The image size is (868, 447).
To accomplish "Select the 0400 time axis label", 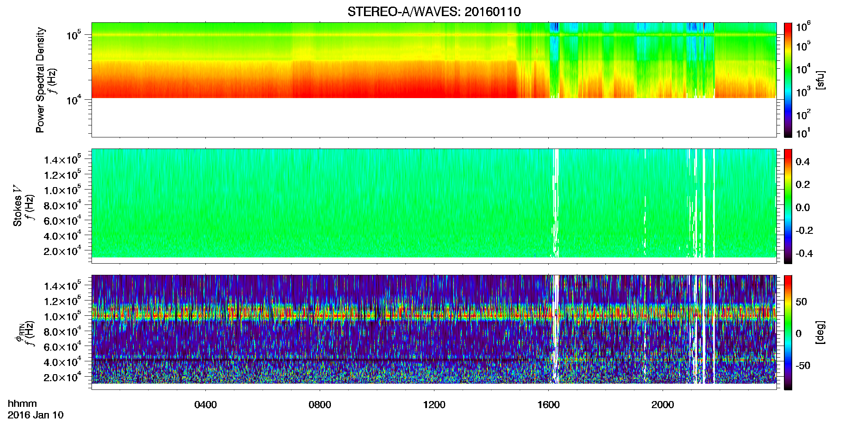I will [205, 405].
